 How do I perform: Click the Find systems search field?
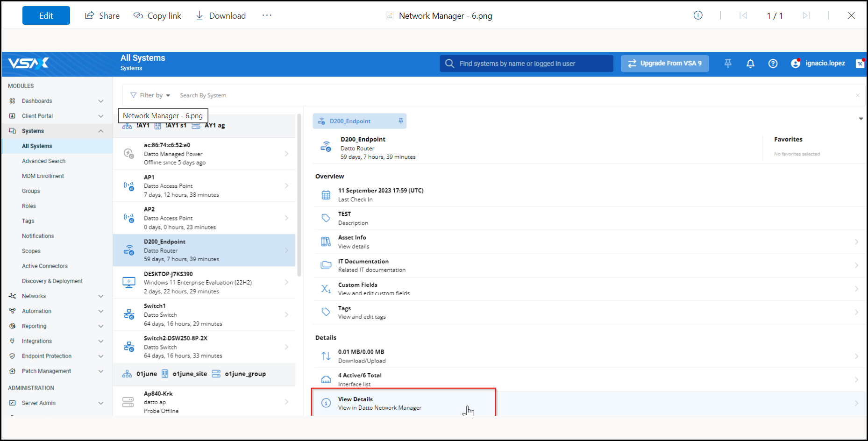(x=526, y=64)
